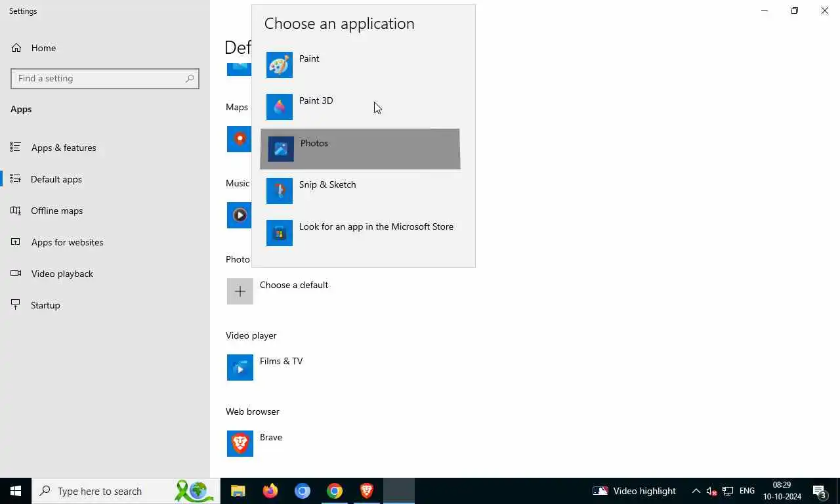
Task: Click the search magnifier in Find a setting
Action: 190,78
